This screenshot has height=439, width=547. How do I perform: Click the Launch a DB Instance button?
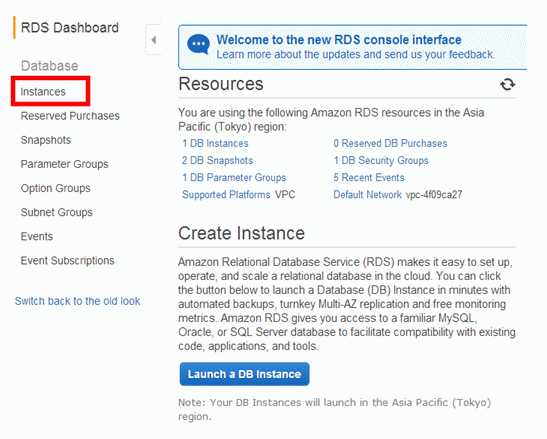[244, 374]
